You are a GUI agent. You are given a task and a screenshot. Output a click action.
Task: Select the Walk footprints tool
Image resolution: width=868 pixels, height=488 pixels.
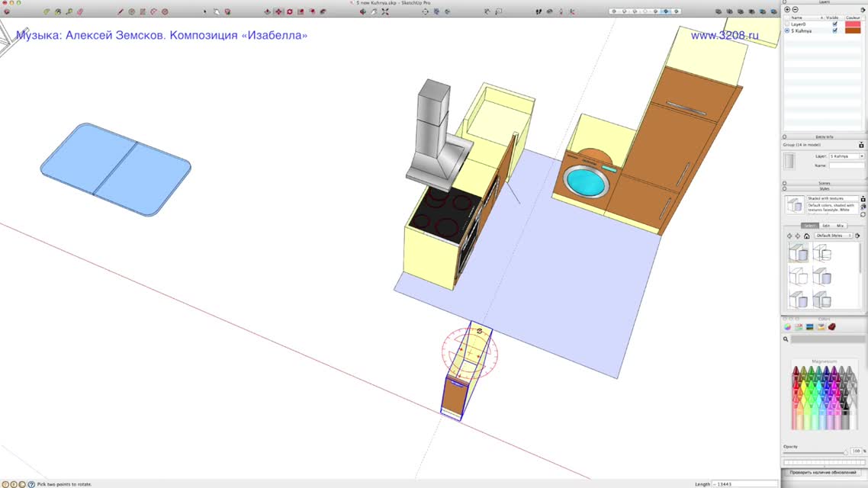coord(538,11)
